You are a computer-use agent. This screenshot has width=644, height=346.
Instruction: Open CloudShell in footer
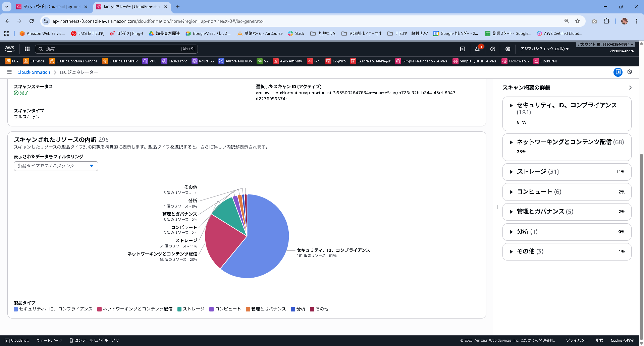tap(17, 340)
